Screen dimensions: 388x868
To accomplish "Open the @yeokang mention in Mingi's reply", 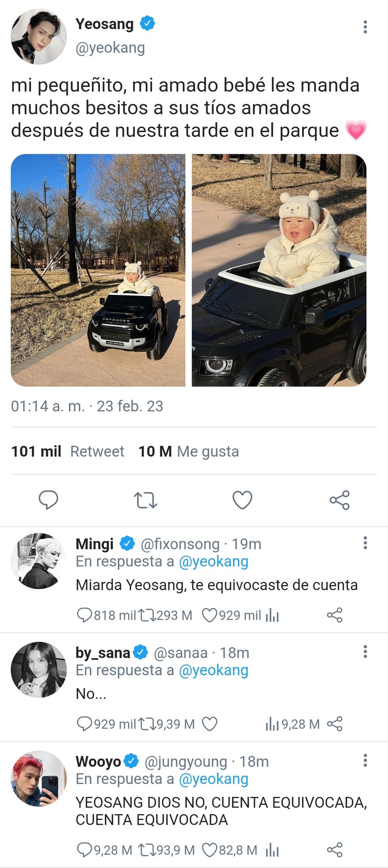I will (213, 561).
